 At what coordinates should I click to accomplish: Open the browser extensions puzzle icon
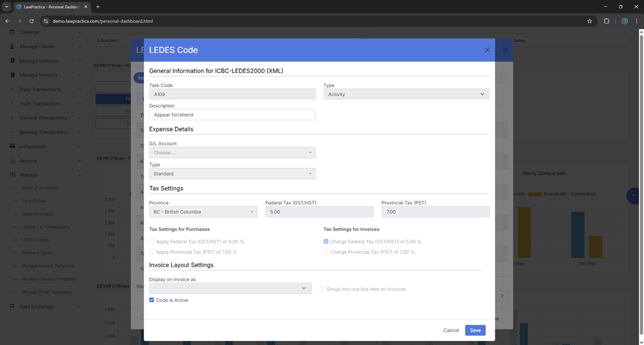607,21
